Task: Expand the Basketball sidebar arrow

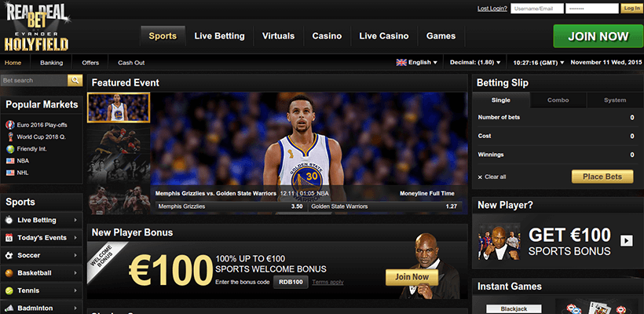Action: [x=75, y=273]
